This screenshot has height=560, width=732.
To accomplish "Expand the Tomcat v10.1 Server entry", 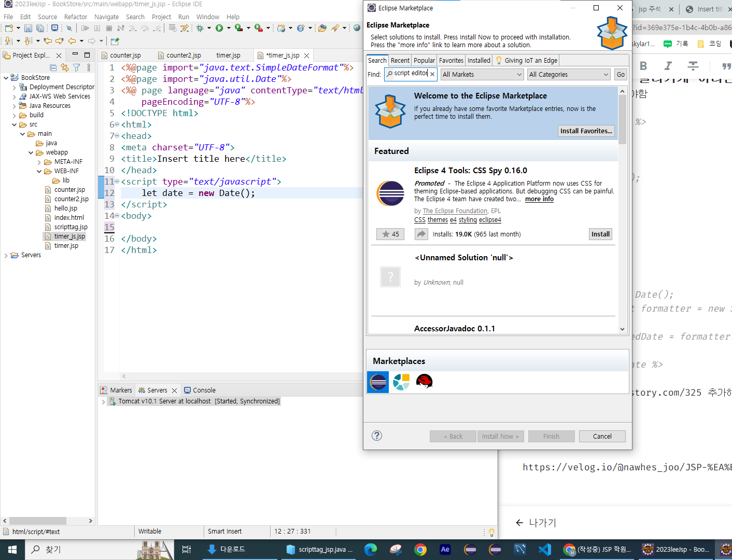I will [x=103, y=401].
